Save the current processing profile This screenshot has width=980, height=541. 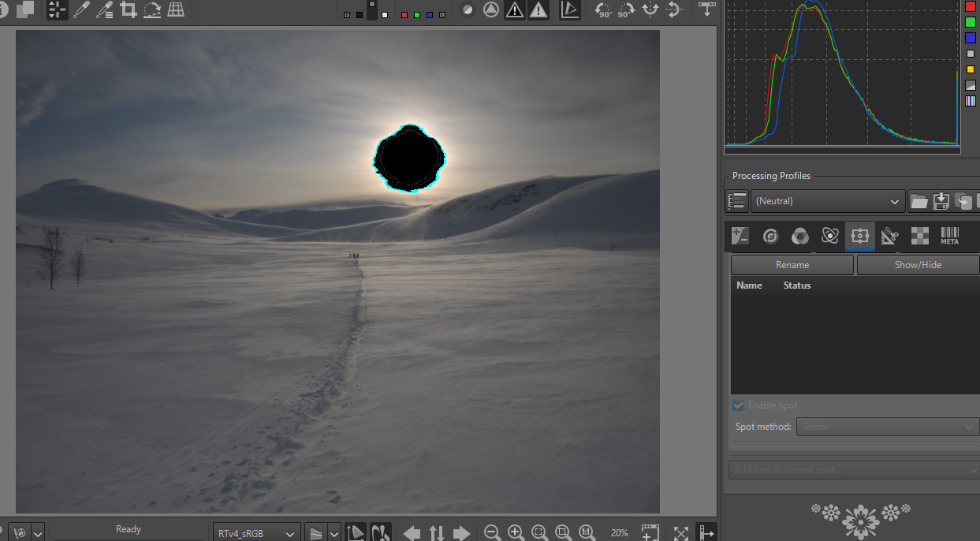(941, 201)
